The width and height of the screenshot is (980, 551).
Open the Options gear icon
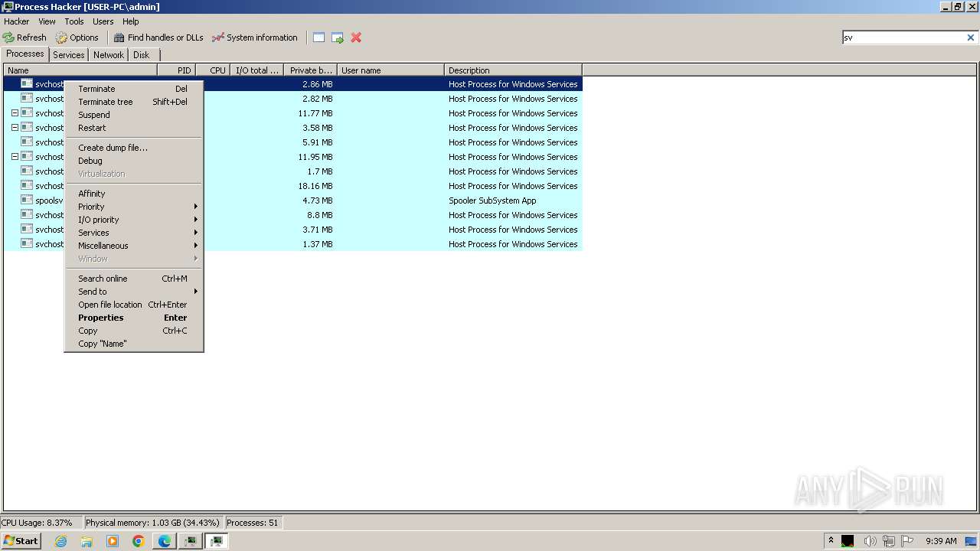pyautogui.click(x=61, y=37)
